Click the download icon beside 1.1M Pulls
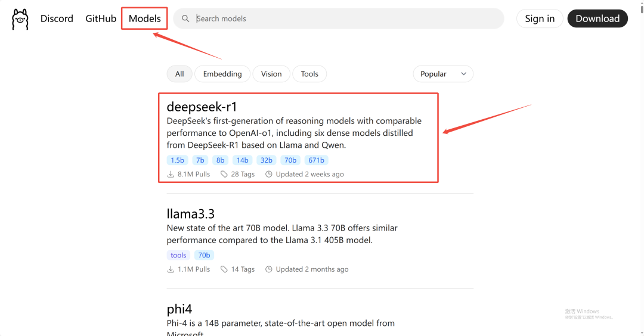This screenshot has width=644, height=336. 171,269
